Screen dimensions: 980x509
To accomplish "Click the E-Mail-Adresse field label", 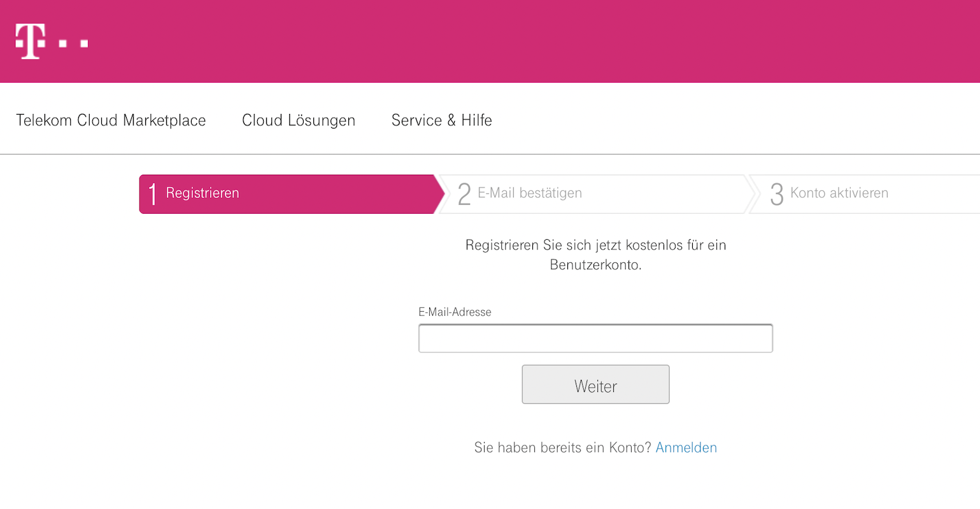I will click(455, 312).
